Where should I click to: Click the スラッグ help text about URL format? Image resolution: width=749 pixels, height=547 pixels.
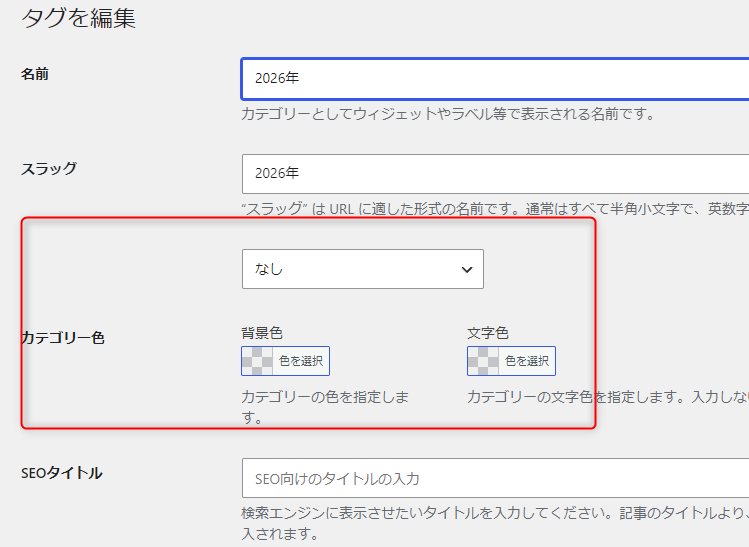click(x=495, y=209)
